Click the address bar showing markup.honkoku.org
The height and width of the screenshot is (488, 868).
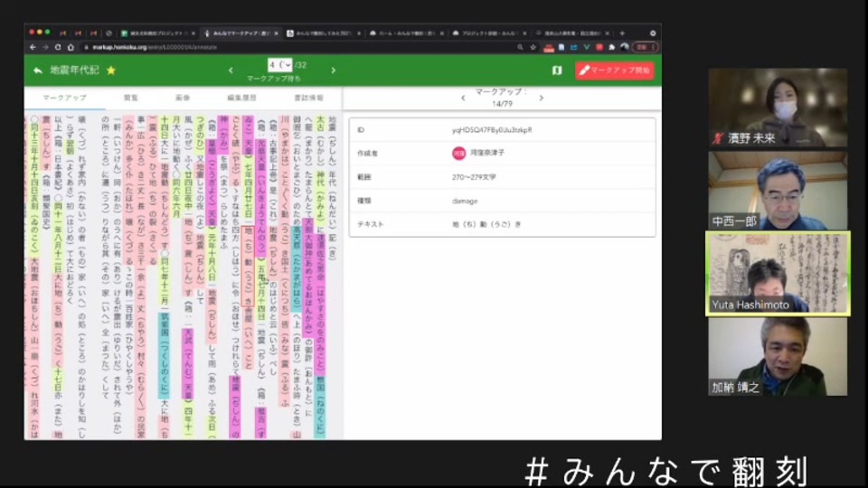pyautogui.click(x=299, y=48)
